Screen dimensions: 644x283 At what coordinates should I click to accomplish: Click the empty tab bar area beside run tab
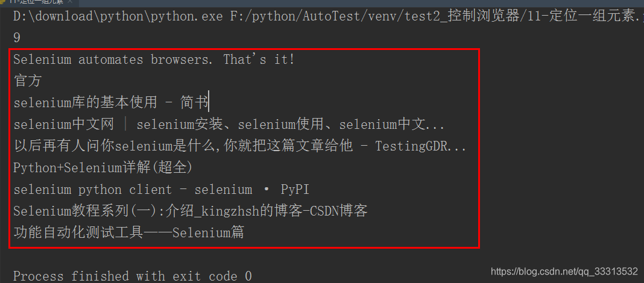tap(361, 2)
